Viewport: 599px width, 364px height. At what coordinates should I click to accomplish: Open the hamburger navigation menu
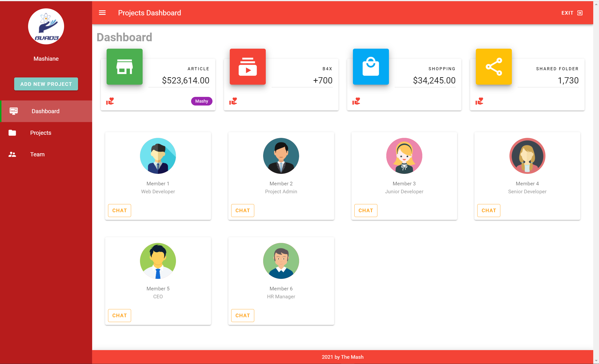[102, 13]
